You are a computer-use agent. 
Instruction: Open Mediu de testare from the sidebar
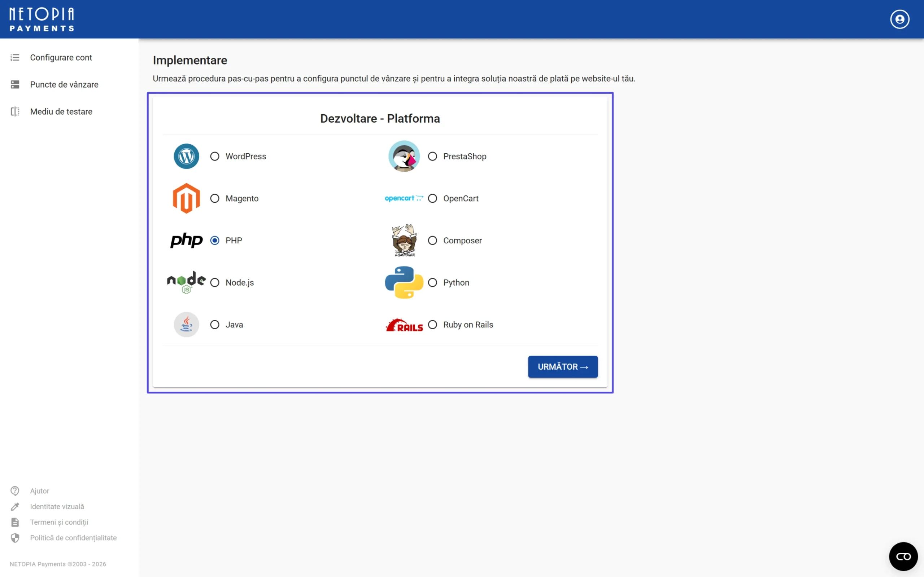coord(61,111)
